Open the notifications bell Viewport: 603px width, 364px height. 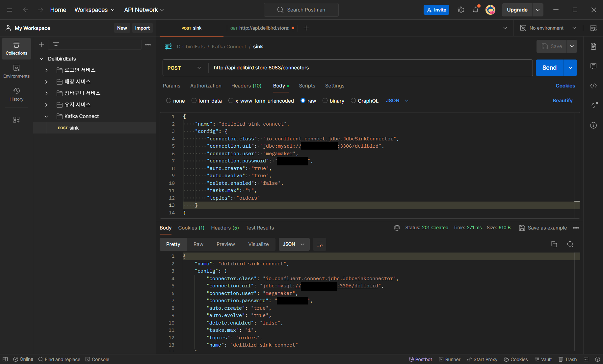tap(476, 10)
